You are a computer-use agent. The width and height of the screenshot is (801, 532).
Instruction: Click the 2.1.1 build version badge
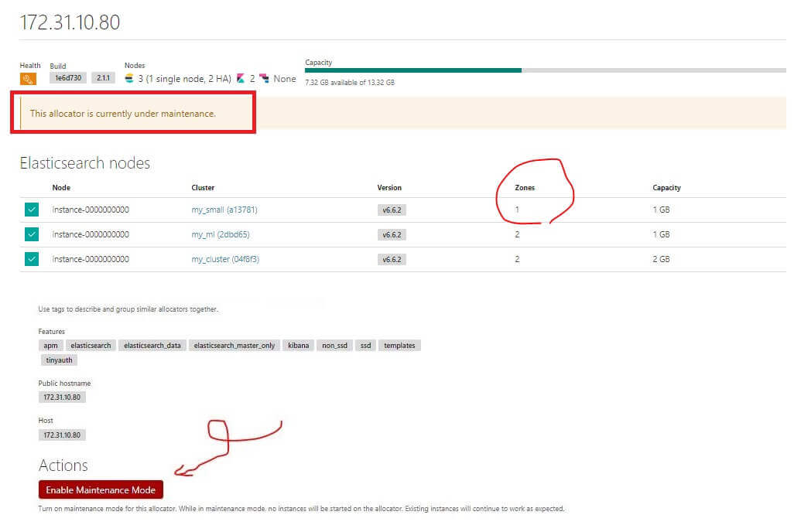click(104, 79)
